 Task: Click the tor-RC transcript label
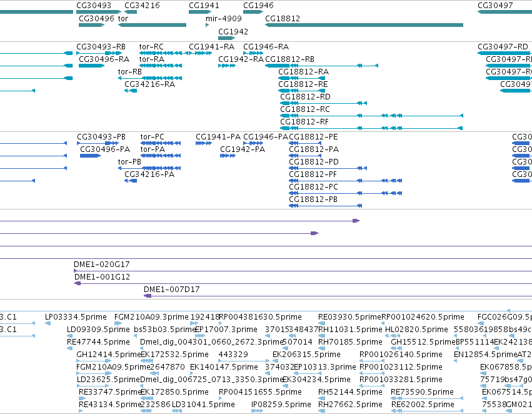151,46
